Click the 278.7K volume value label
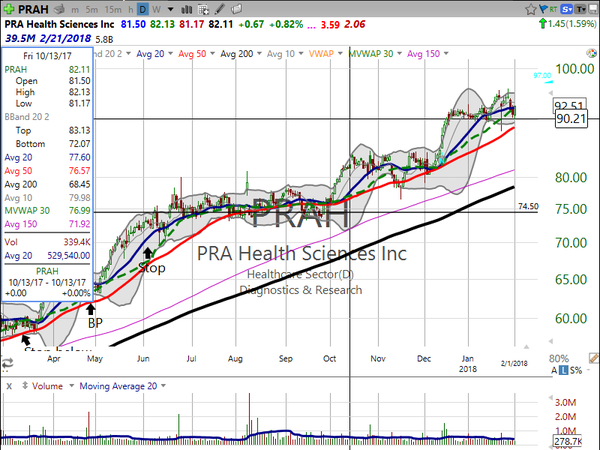Viewport: 600px width, 450px height. pyautogui.click(x=568, y=441)
